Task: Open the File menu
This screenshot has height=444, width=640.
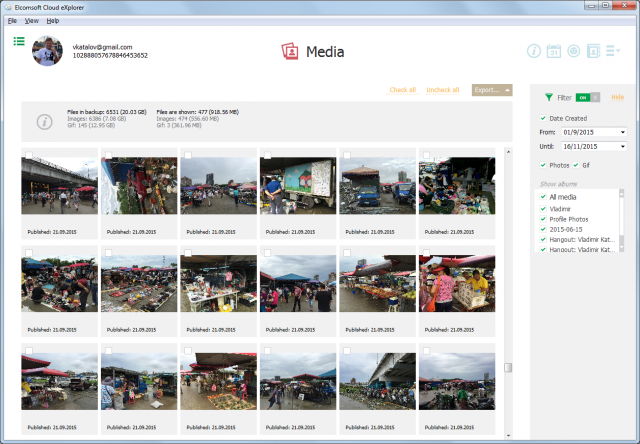Action: [13, 20]
